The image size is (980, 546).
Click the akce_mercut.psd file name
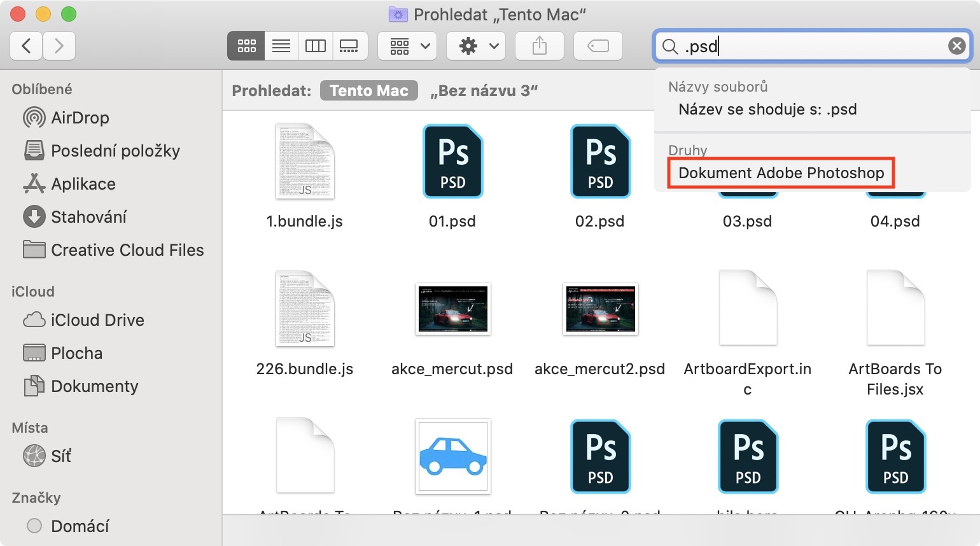click(452, 369)
